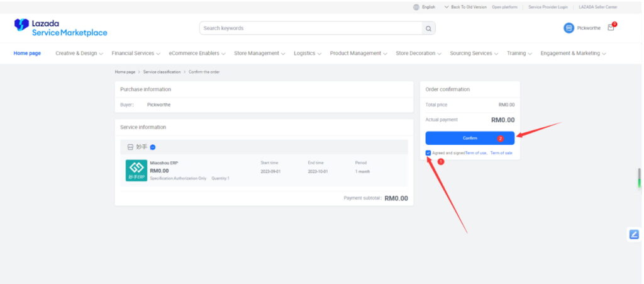Click the Confirm the order breadcrumb text
This screenshot has height=284, width=644.
[204, 72]
